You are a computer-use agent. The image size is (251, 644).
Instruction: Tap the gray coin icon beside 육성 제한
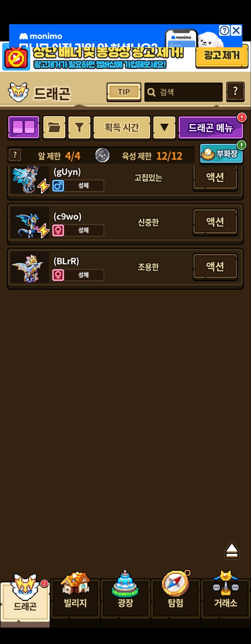[x=102, y=155]
